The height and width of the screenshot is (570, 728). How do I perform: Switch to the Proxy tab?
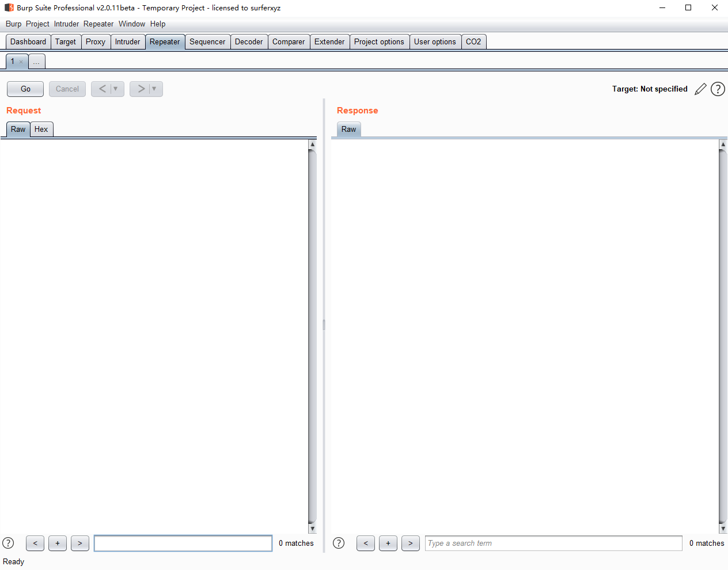coord(96,41)
